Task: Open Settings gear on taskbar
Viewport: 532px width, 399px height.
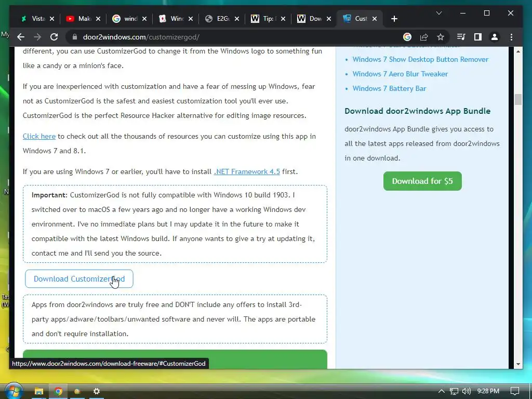Action: (x=97, y=392)
